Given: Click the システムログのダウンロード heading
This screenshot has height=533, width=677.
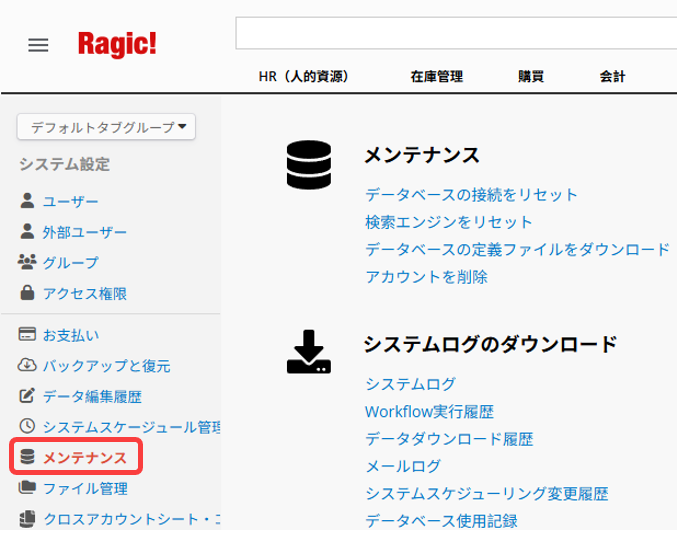Looking at the screenshot, I should (x=490, y=344).
